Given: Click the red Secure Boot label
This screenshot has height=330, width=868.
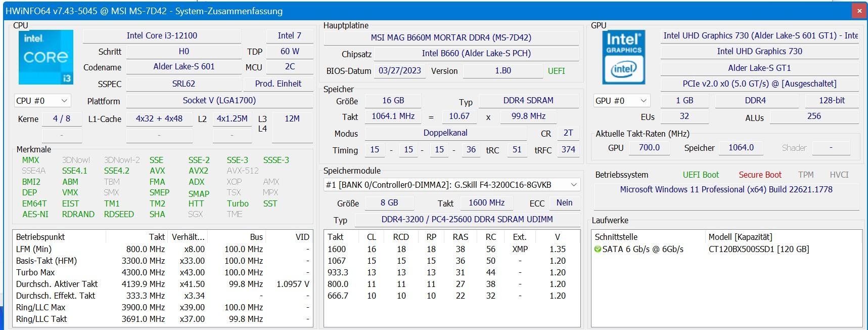Looking at the screenshot, I should 760,175.
